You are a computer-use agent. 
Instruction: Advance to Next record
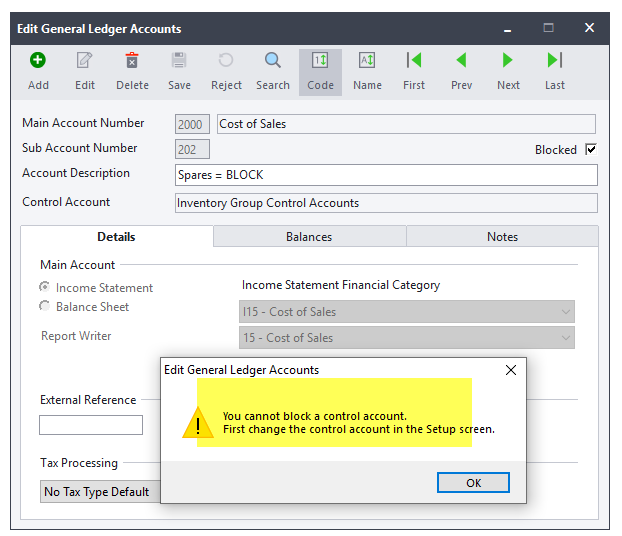508,62
